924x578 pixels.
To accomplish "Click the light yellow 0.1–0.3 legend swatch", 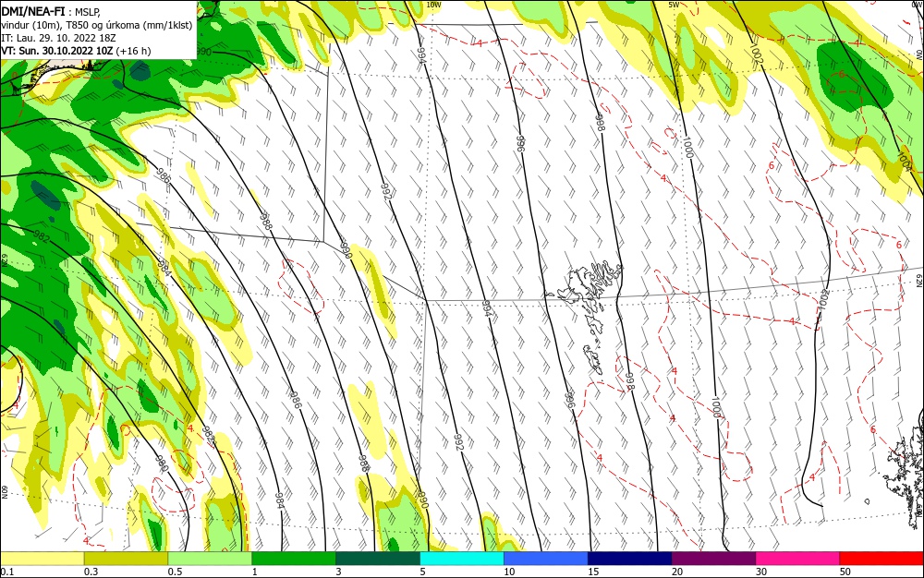I will click(x=42, y=559).
